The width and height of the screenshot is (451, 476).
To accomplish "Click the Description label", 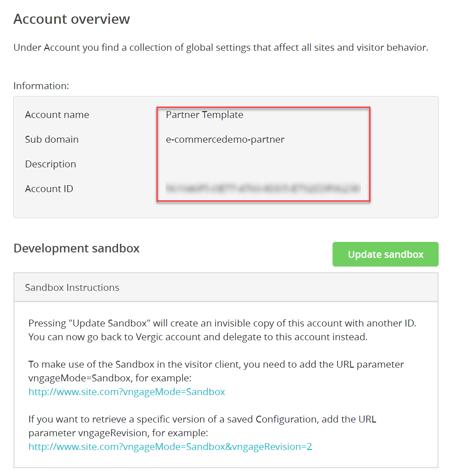I will coord(51,164).
